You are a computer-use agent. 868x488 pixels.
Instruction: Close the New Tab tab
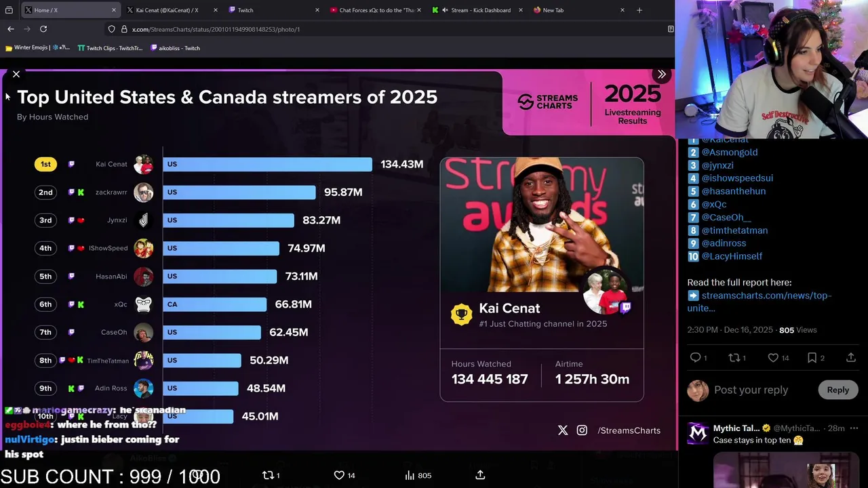coord(623,10)
